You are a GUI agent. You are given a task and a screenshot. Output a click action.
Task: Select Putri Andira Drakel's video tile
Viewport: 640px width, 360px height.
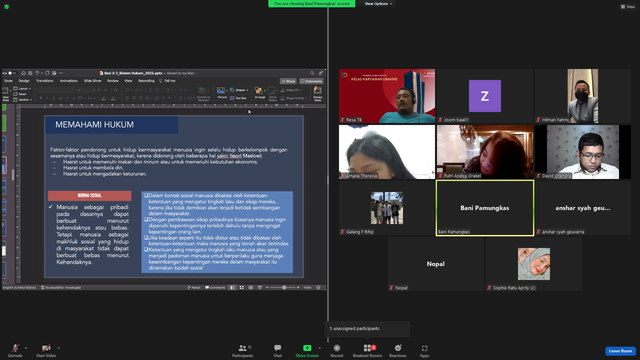click(x=485, y=152)
